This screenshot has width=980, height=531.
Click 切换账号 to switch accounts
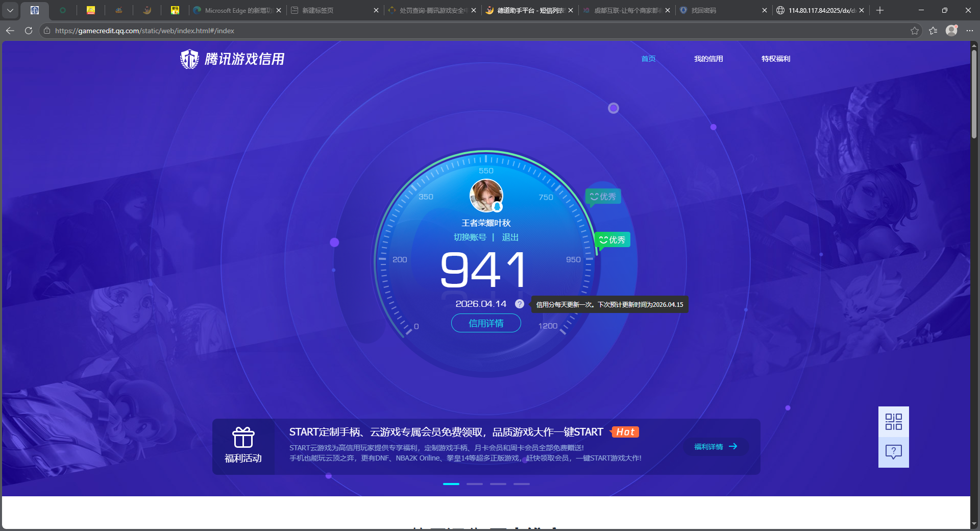coord(470,237)
